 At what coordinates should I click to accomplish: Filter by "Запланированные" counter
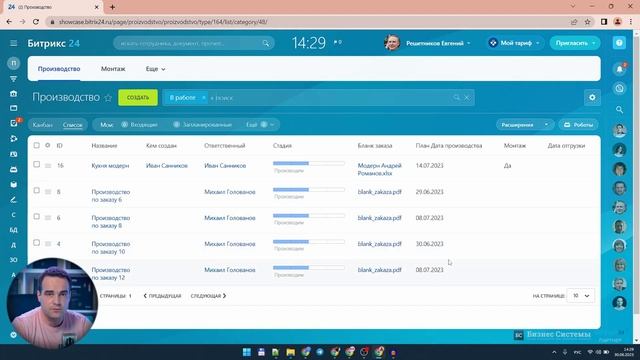click(x=202, y=124)
